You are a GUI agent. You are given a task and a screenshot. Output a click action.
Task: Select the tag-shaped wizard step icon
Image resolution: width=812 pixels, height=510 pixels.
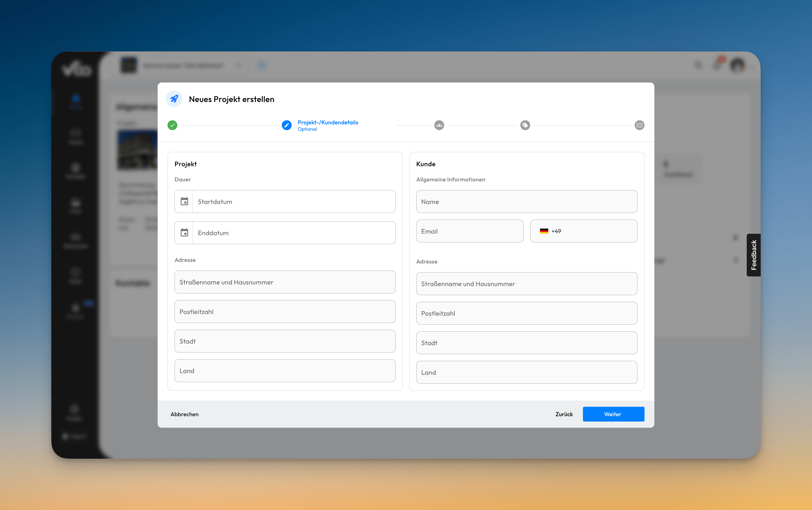tap(525, 125)
